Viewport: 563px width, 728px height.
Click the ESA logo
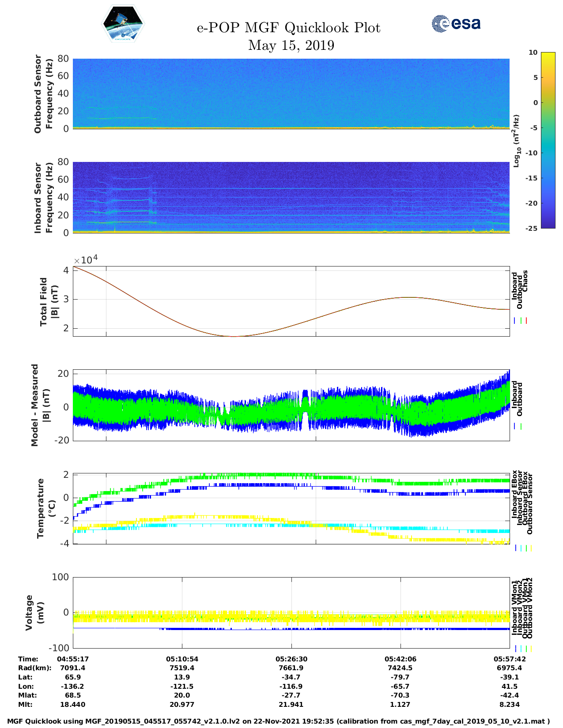point(456,23)
